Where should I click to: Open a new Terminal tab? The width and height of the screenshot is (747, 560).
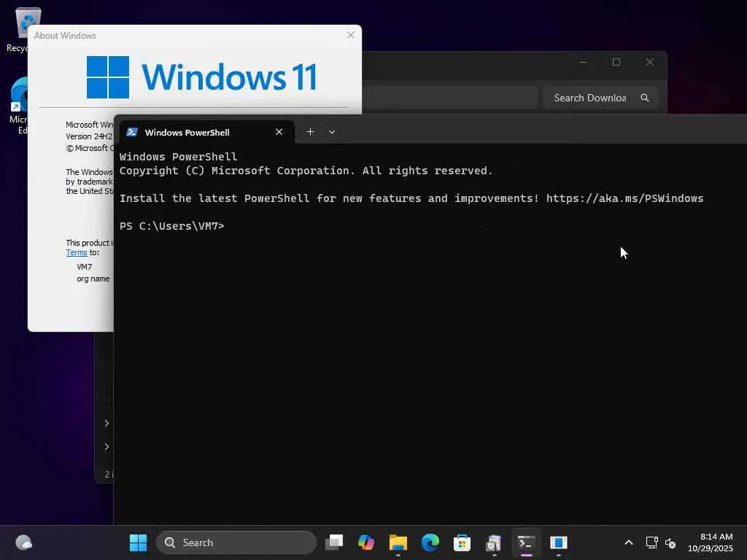[310, 132]
